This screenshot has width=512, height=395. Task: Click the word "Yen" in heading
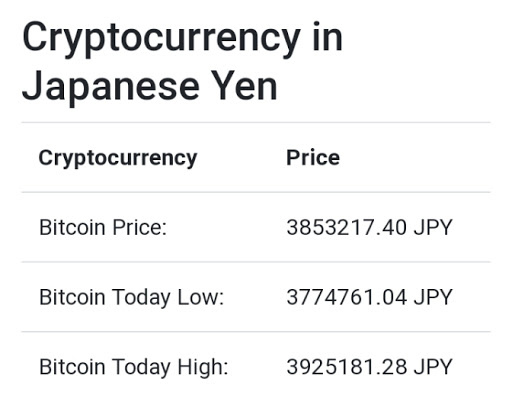coord(244,86)
